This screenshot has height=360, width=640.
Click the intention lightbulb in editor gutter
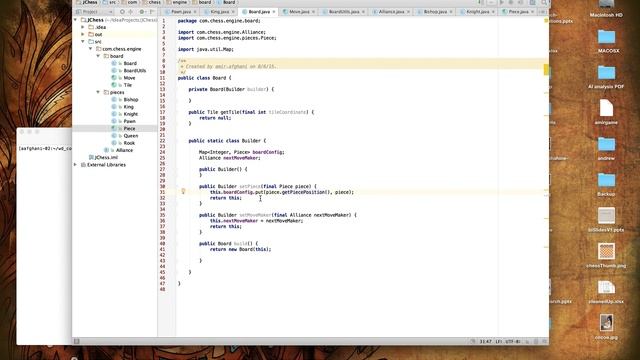tap(183, 191)
